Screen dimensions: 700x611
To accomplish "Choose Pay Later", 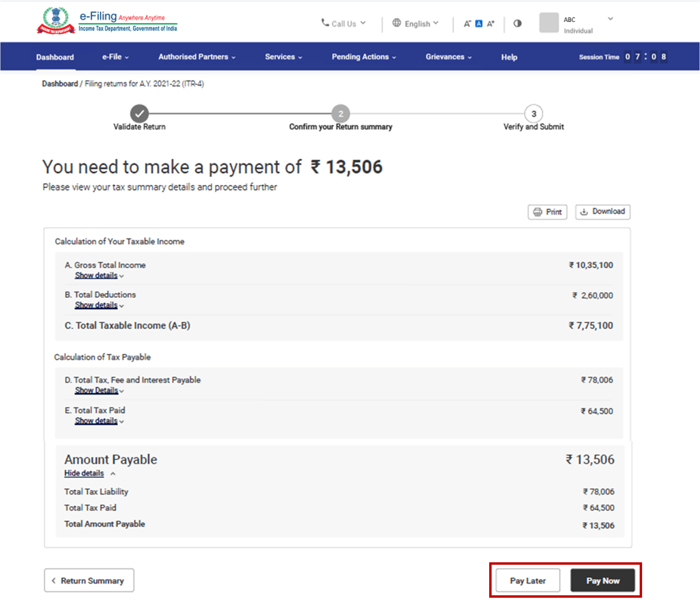I will coord(528,580).
